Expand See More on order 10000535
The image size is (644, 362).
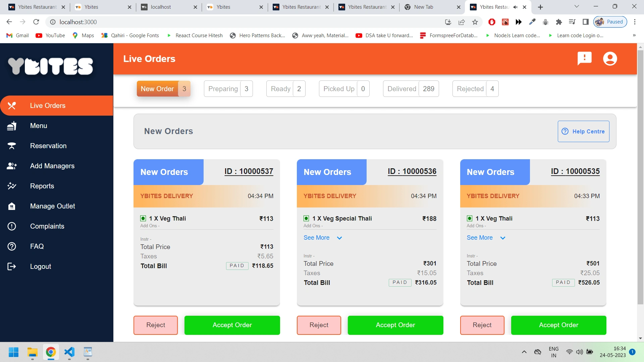point(486,238)
